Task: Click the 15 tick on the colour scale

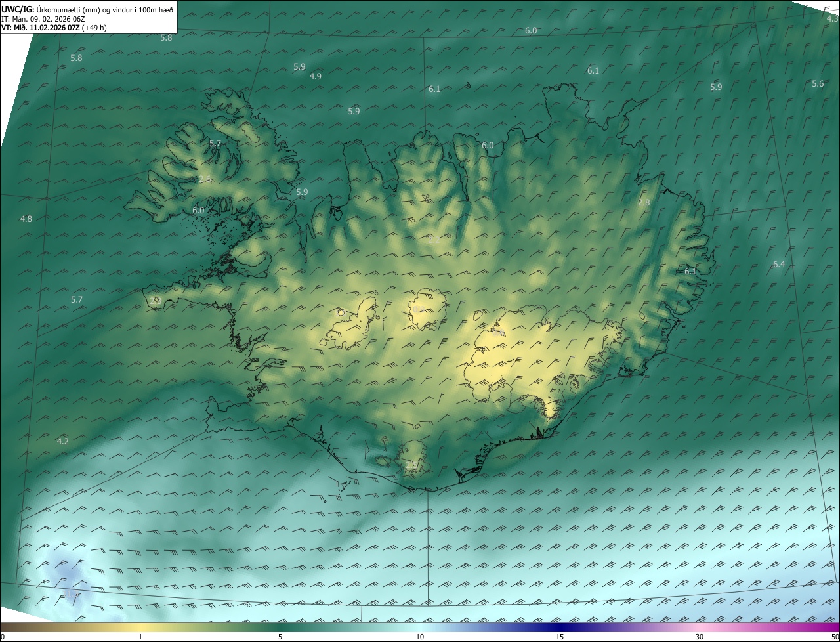Action: click(560, 637)
